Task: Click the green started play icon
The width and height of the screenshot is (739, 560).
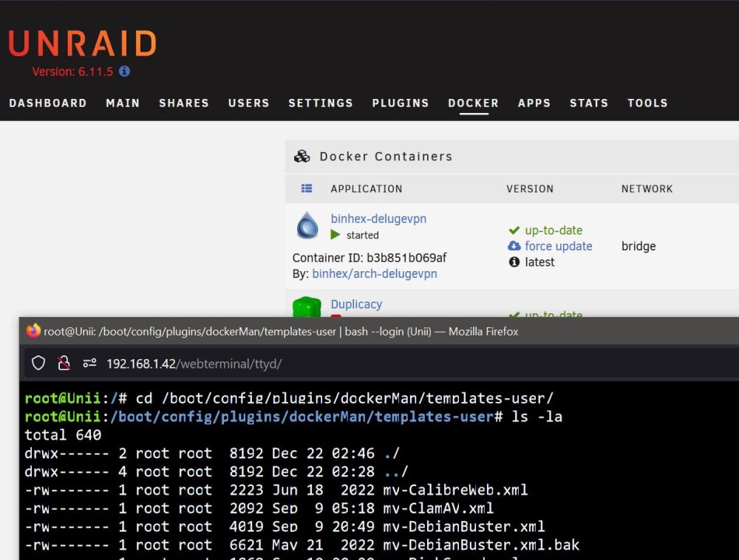Action: coord(335,234)
